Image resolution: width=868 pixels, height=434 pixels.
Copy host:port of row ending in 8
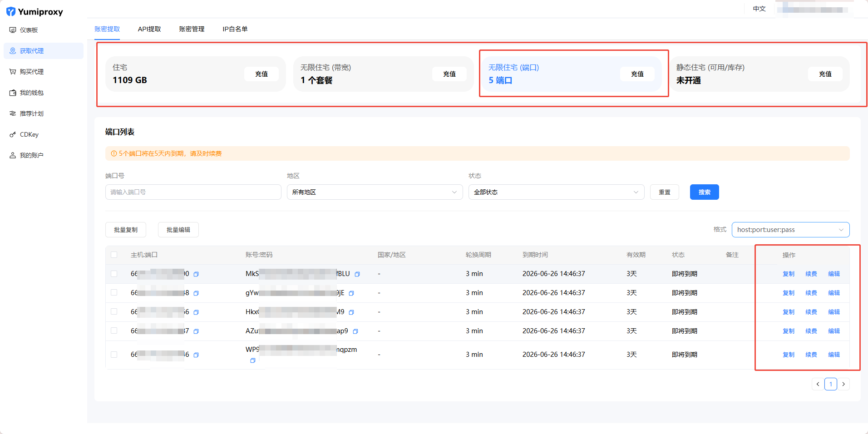coord(196,293)
